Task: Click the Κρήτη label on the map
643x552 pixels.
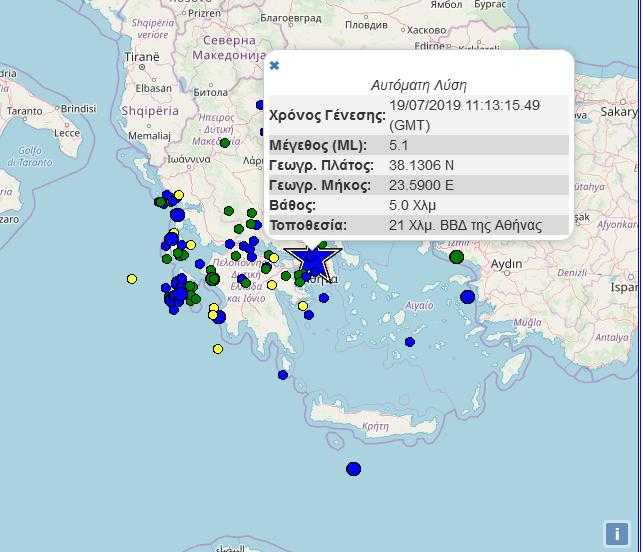Action: [x=375, y=426]
